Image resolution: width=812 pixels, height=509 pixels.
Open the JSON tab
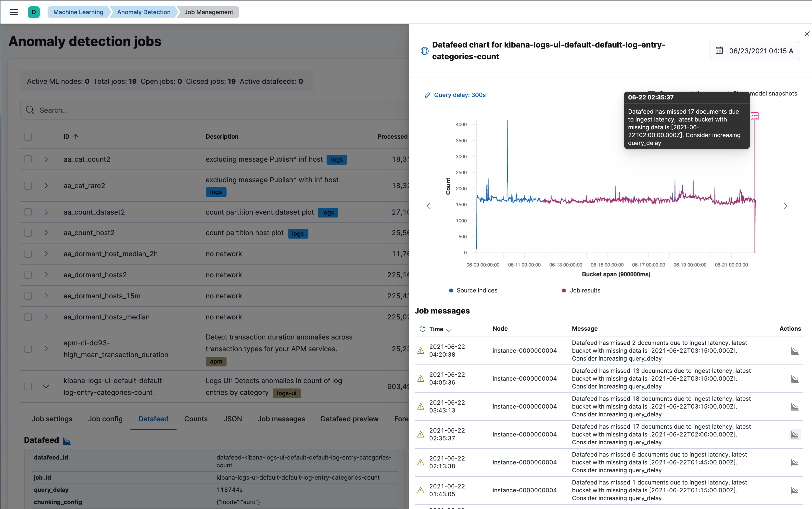click(233, 419)
